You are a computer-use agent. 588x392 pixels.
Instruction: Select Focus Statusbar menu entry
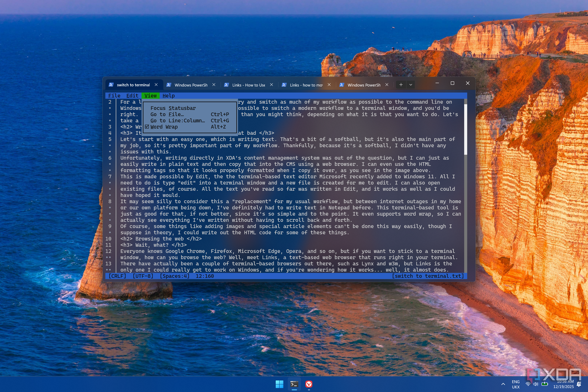point(173,108)
